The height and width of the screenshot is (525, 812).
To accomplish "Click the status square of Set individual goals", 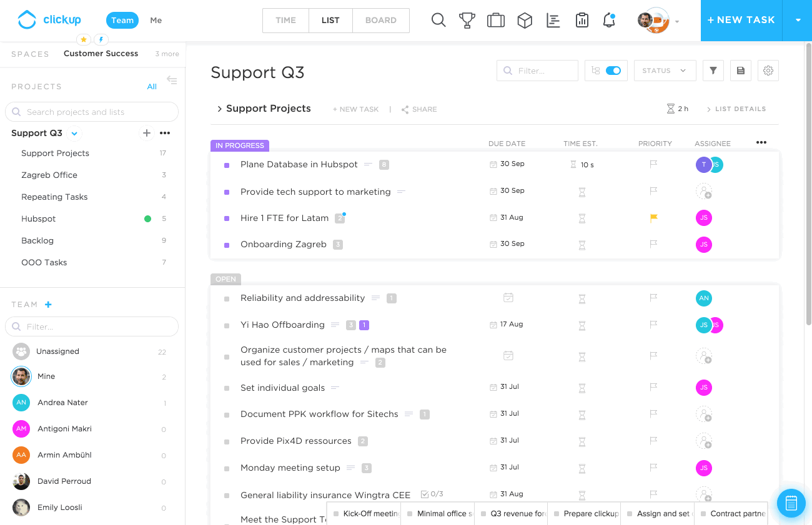I will click(x=227, y=388).
